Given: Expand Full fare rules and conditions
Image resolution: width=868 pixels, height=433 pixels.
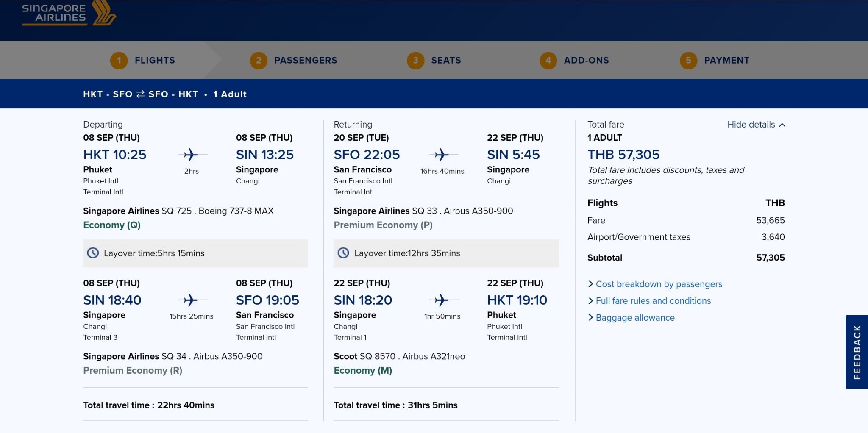Looking at the screenshot, I should click(653, 301).
